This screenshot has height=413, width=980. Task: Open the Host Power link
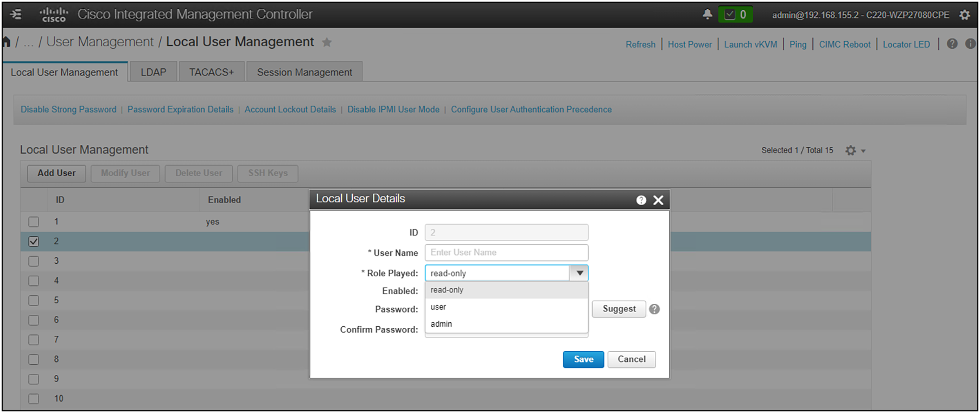click(690, 45)
